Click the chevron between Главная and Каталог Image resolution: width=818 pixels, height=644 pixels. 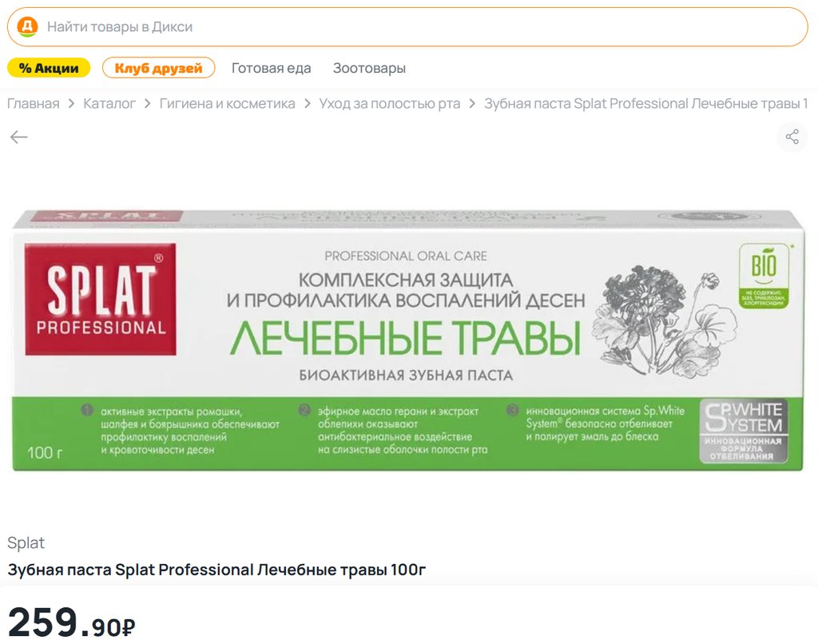click(72, 104)
